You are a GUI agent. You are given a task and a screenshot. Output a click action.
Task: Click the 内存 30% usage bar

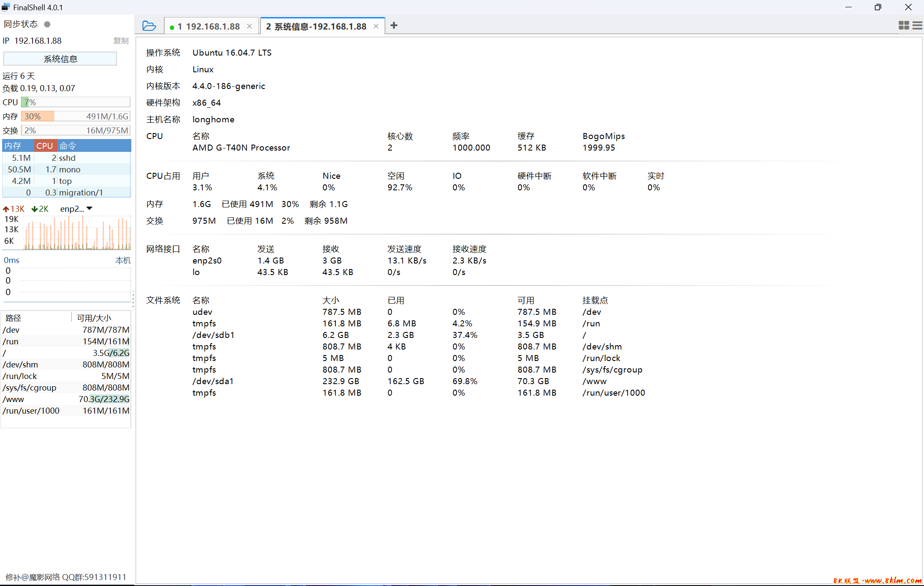coord(76,116)
